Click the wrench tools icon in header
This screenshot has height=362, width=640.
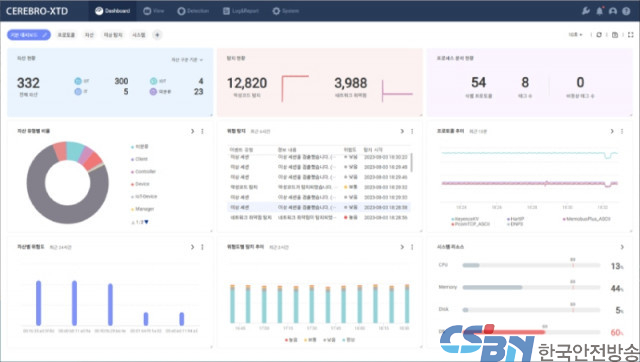pyautogui.click(x=586, y=11)
